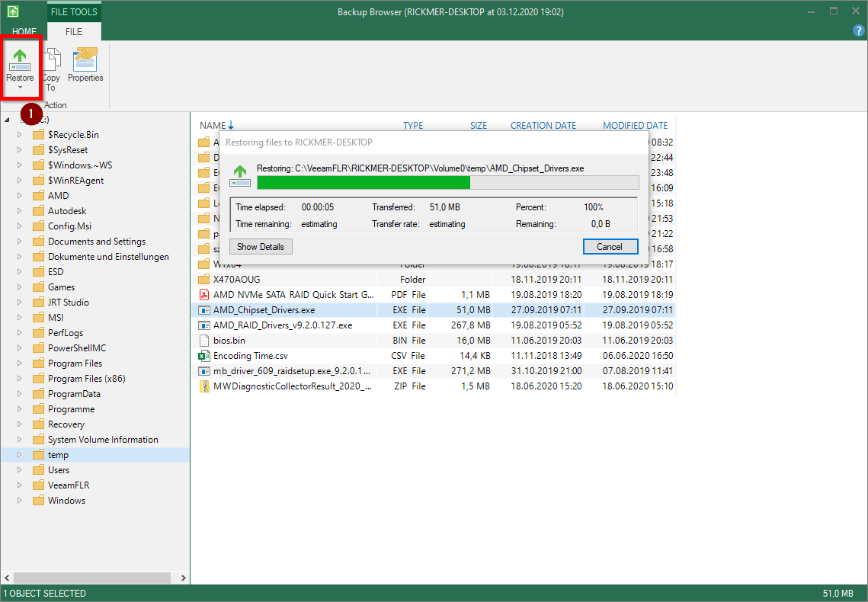Screen dimensions: 868x602
Task: Click the Restore ribbon button
Action: [20, 68]
